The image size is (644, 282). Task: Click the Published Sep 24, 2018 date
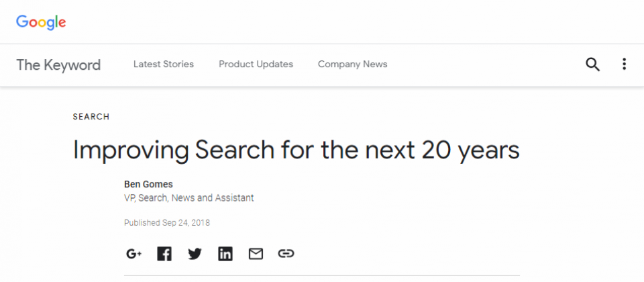(167, 223)
